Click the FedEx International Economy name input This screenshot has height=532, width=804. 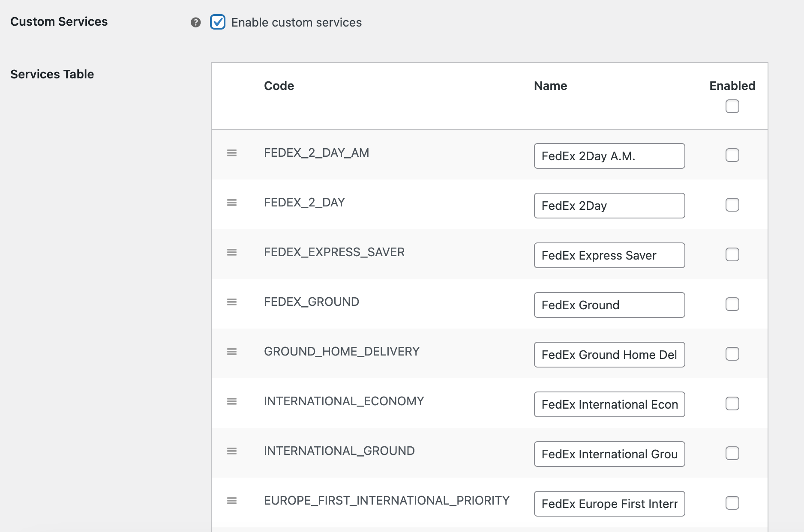[609, 404]
